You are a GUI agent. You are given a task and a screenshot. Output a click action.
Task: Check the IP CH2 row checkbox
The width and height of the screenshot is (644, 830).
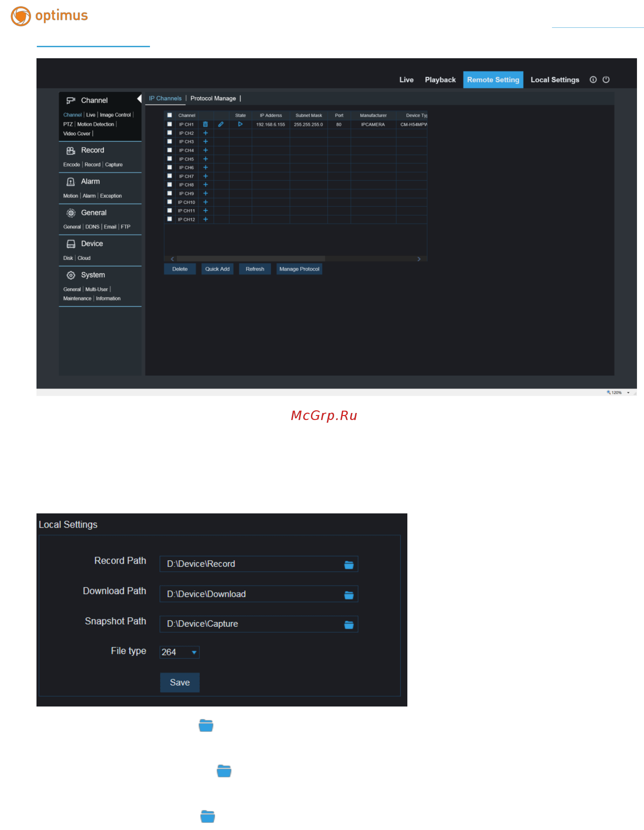pyautogui.click(x=170, y=133)
